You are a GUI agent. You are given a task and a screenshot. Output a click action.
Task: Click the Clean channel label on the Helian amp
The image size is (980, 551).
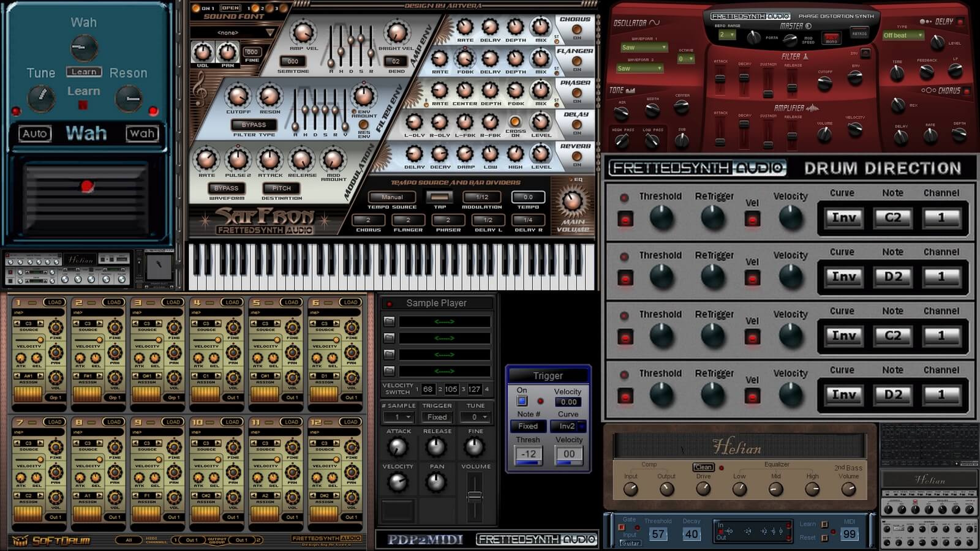coord(704,467)
